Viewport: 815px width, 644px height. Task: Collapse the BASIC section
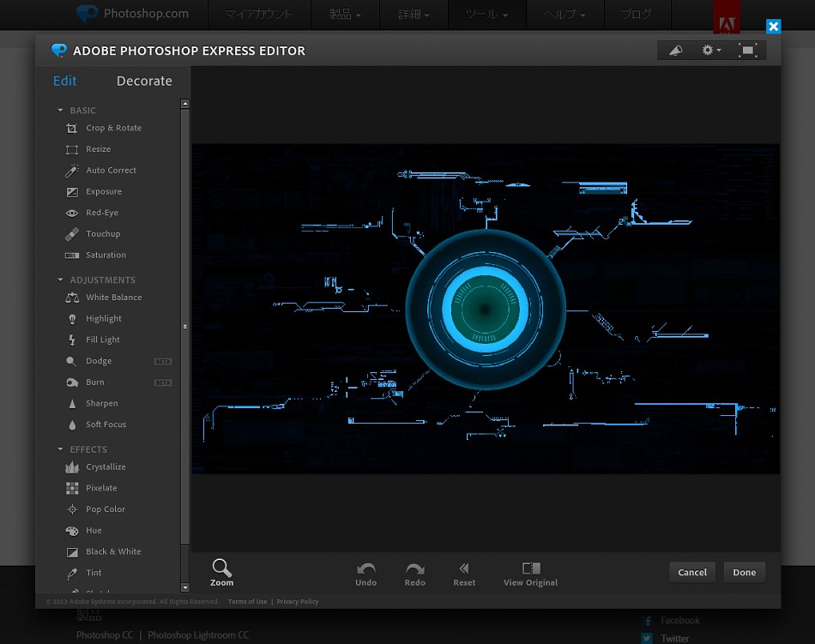tap(60, 111)
